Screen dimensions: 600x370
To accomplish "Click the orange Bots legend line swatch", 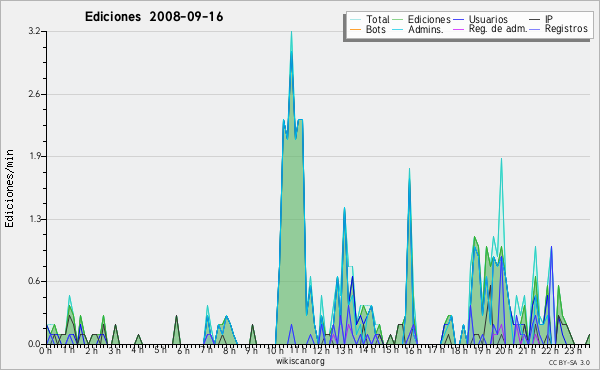I will 355,29.
